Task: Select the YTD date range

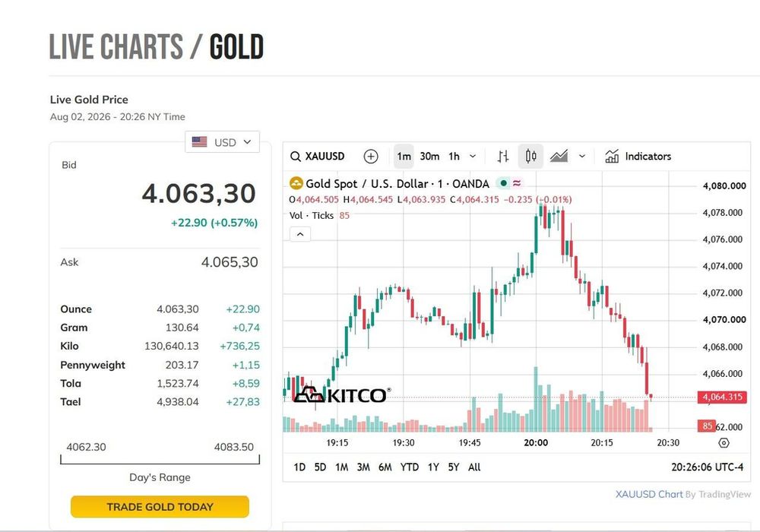Action: 410,467
